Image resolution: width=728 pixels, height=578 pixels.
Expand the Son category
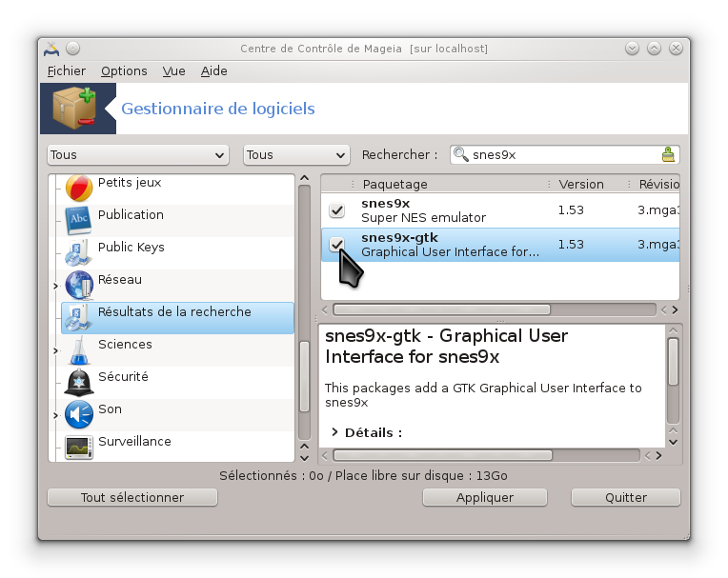click(x=55, y=415)
